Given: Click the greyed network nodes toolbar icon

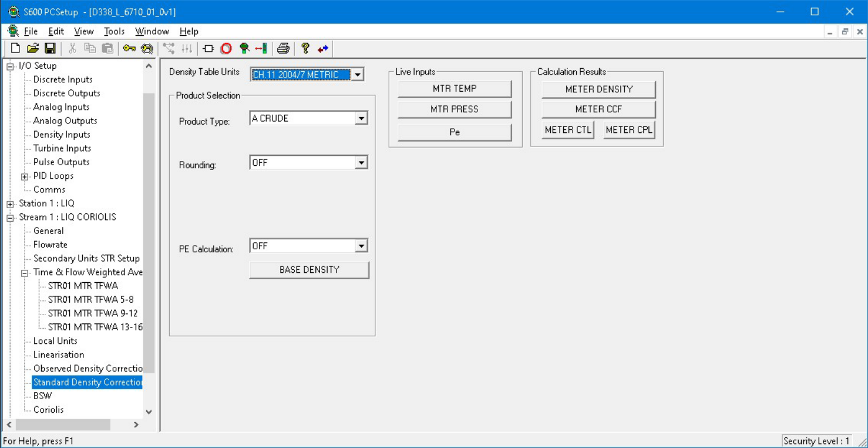Looking at the screenshot, I should pyautogui.click(x=169, y=48).
